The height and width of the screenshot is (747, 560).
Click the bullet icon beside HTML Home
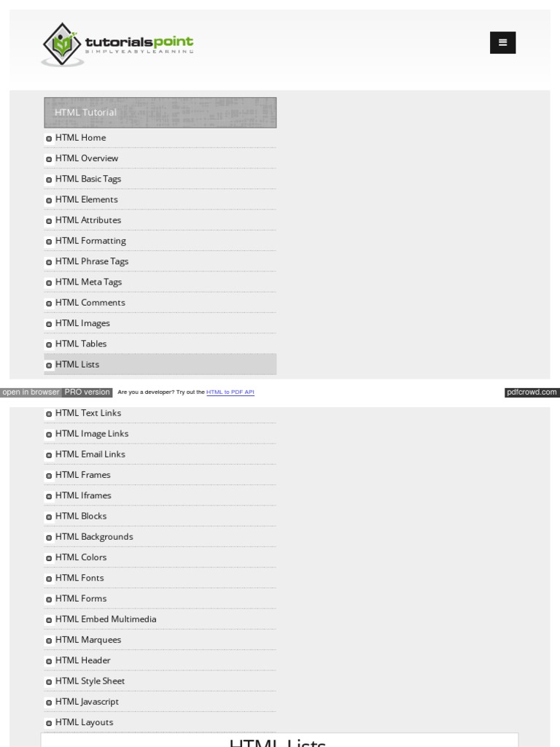click(49, 139)
